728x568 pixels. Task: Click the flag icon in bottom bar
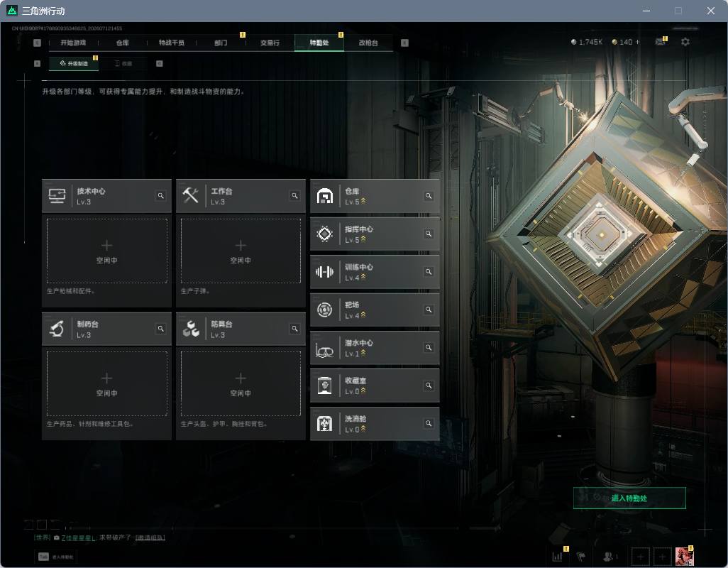[x=580, y=556]
